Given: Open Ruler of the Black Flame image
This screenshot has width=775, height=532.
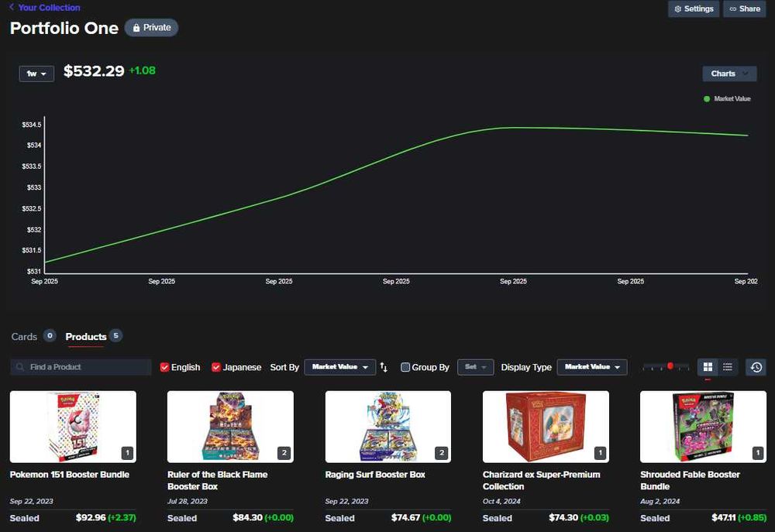Looking at the screenshot, I should [230, 427].
